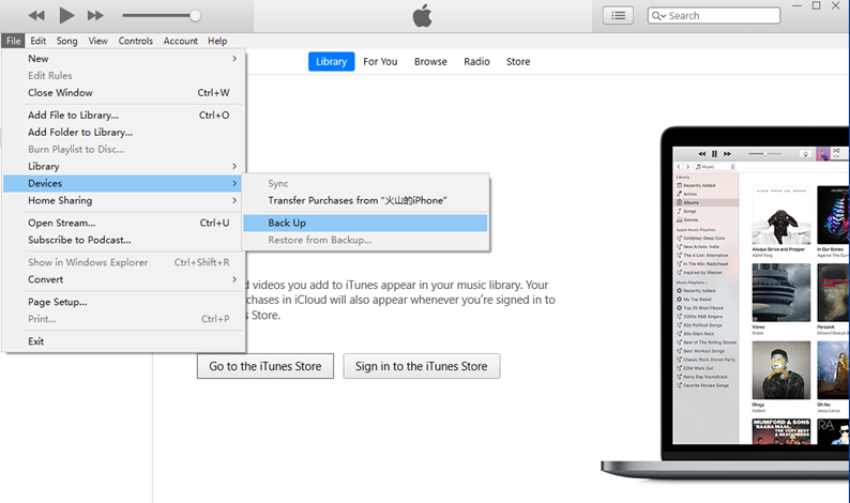Expand the New submenu
The height and width of the screenshot is (503, 850).
tap(124, 59)
